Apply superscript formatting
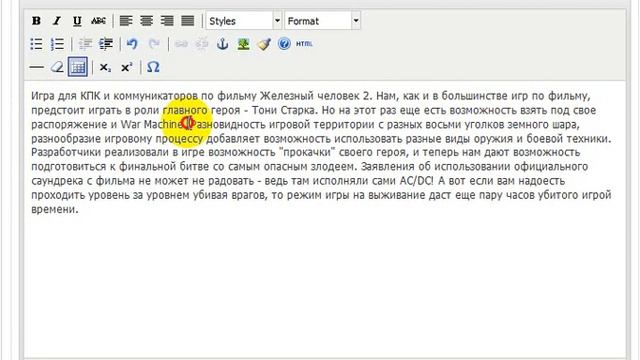 [x=127, y=67]
